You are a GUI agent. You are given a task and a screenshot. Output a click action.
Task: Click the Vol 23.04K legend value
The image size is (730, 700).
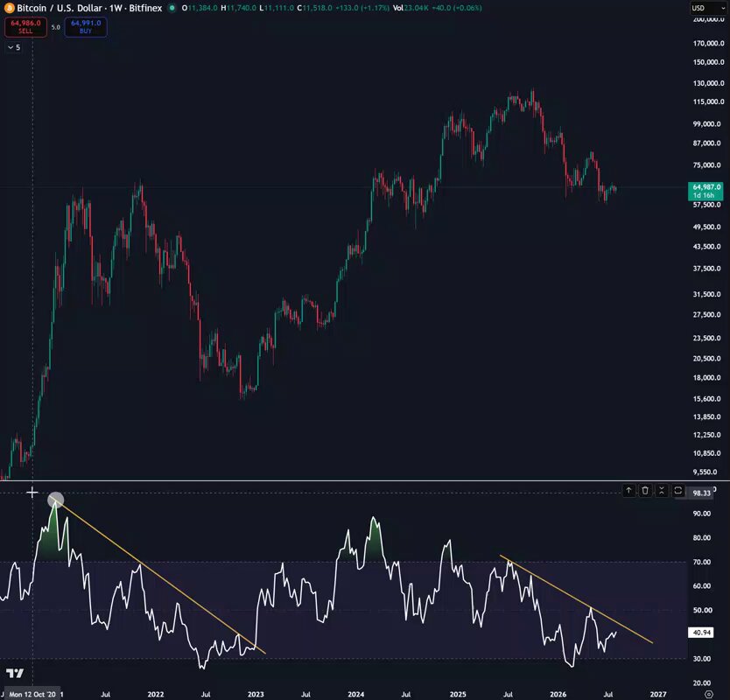tap(411, 8)
